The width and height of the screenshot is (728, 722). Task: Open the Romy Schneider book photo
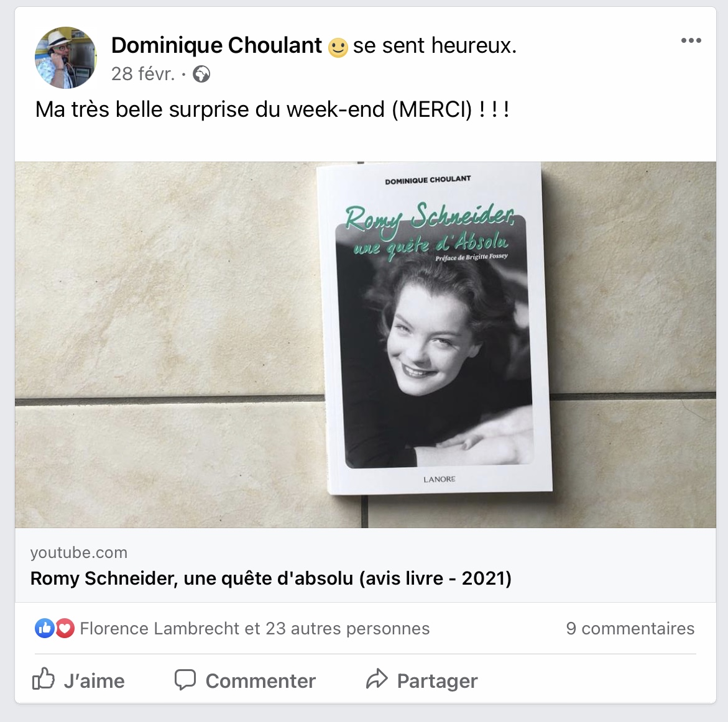366,345
